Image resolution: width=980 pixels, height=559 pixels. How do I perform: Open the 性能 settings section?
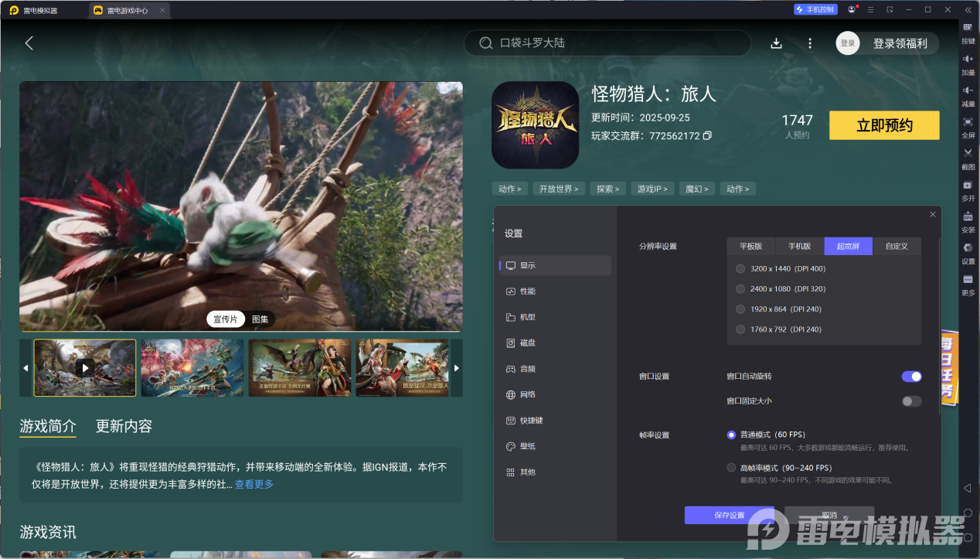coord(555,291)
